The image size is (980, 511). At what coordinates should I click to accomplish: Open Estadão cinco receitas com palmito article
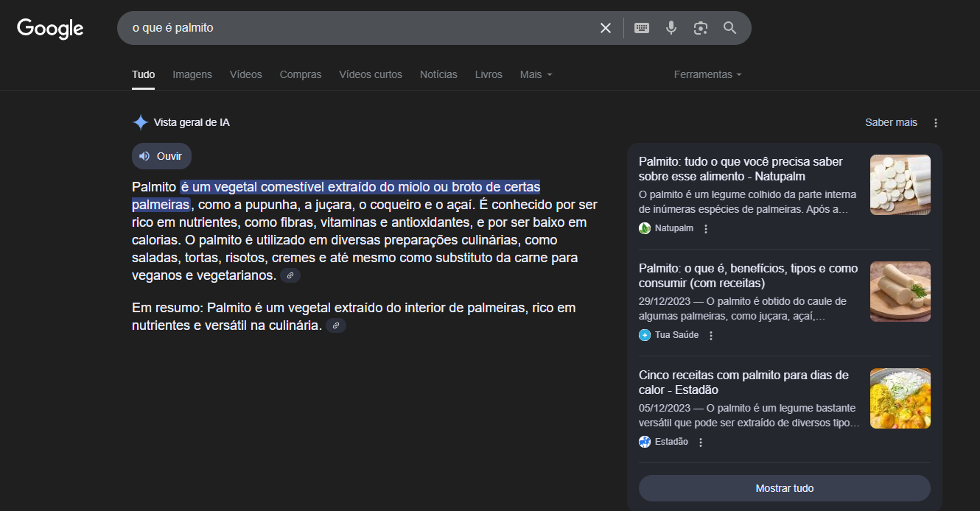[x=743, y=382]
